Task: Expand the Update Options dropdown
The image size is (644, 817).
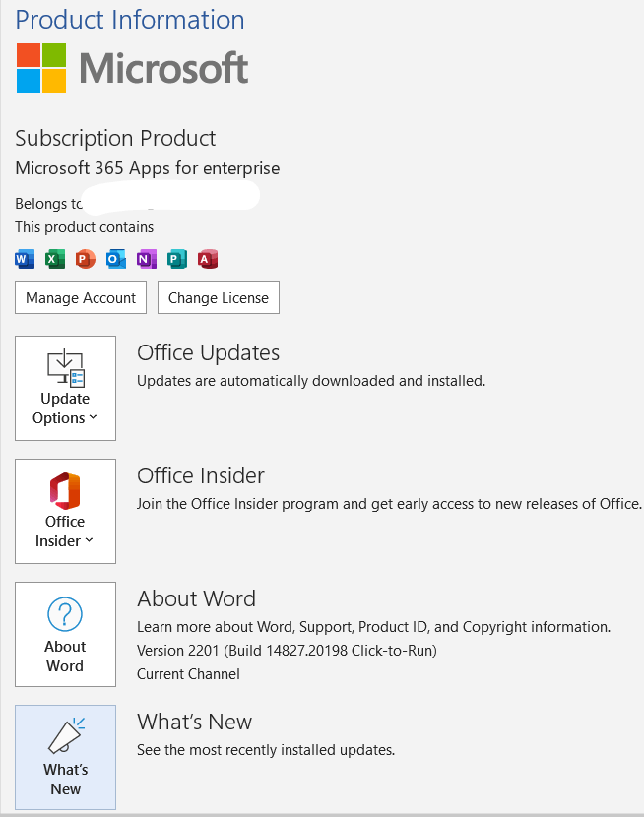Action: point(66,388)
